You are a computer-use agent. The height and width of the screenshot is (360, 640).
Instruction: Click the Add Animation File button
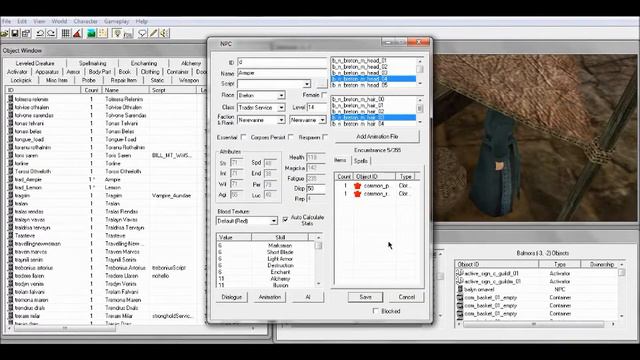point(377,137)
